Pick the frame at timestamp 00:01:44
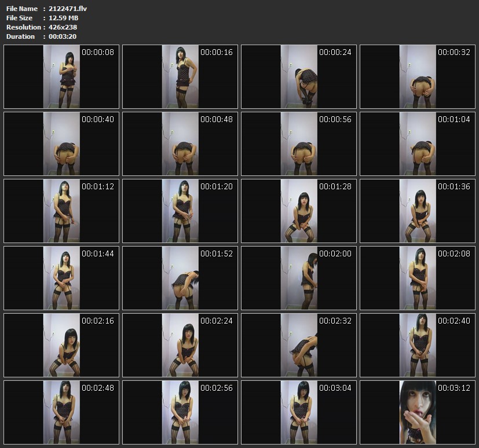Image resolution: width=479 pixels, height=448 pixels. 61,278
